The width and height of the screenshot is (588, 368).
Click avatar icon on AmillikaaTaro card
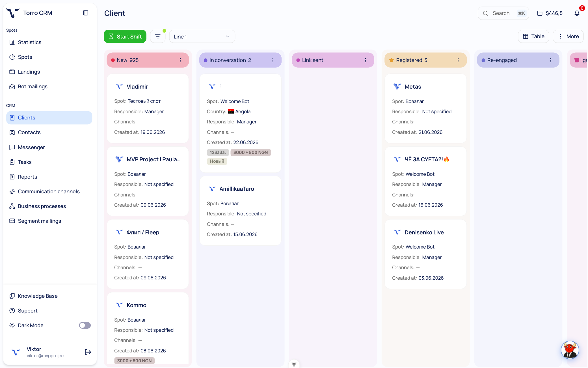tap(212, 189)
